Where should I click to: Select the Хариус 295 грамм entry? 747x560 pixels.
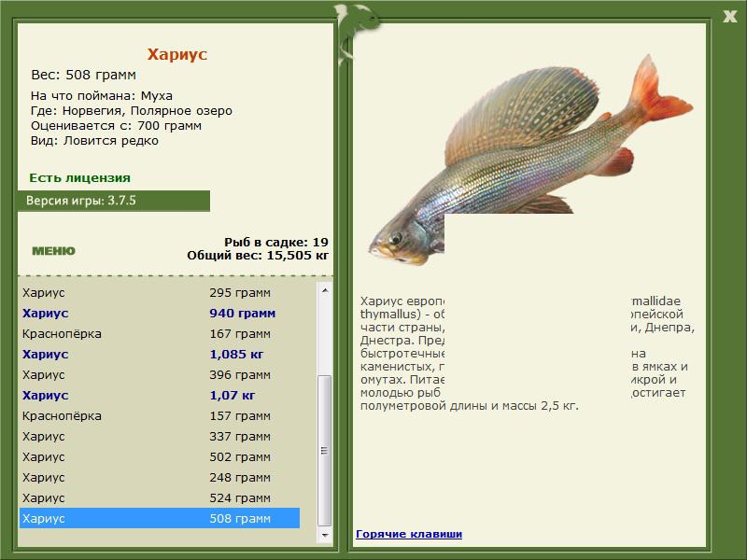(x=159, y=293)
